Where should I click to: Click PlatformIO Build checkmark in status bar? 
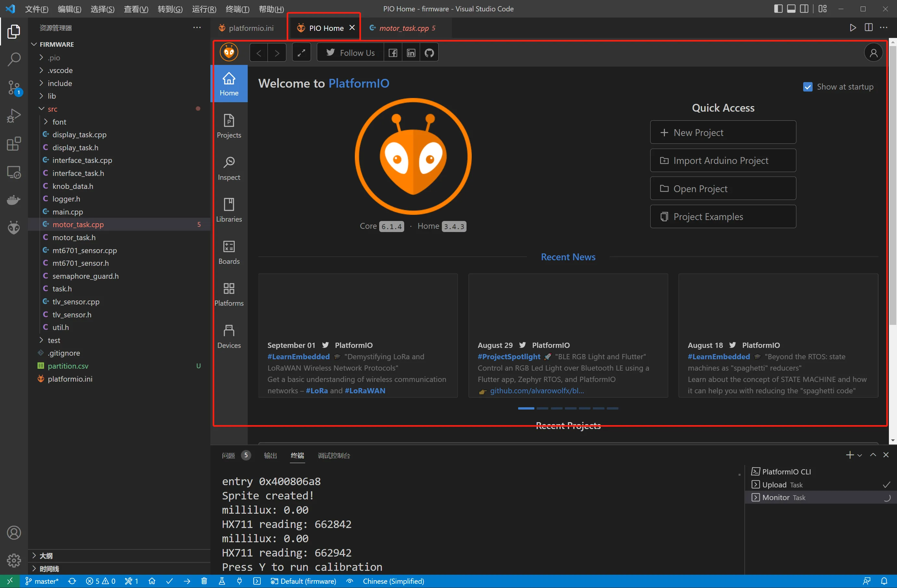[169, 581]
